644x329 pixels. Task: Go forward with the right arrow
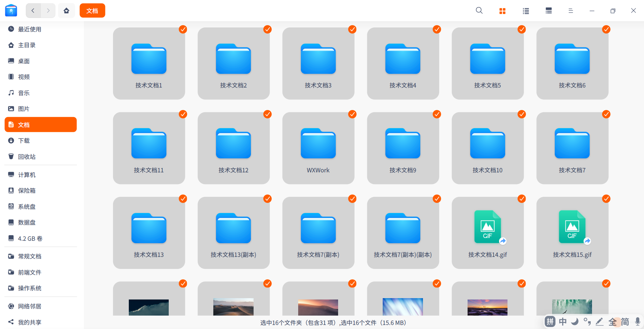tap(48, 11)
